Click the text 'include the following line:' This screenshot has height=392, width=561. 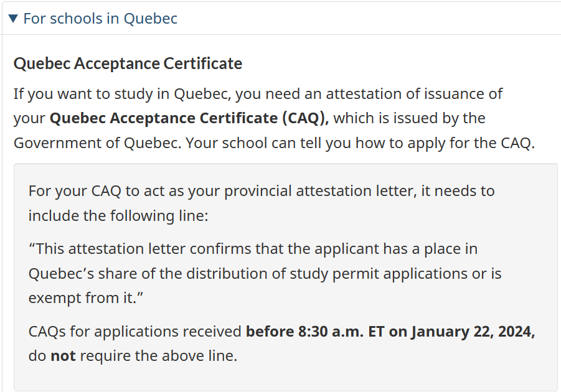coord(118,216)
